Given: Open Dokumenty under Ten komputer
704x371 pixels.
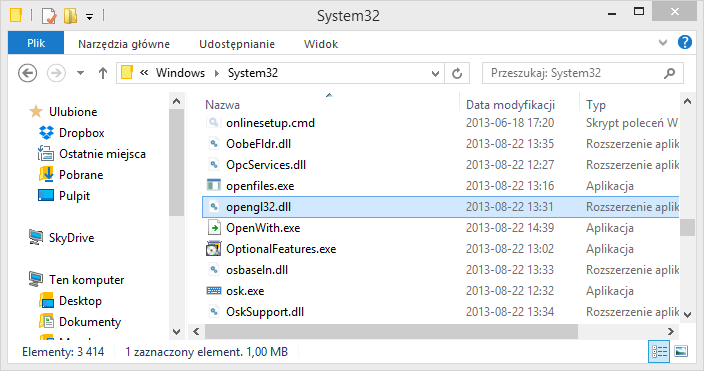Looking at the screenshot, I should [90, 322].
